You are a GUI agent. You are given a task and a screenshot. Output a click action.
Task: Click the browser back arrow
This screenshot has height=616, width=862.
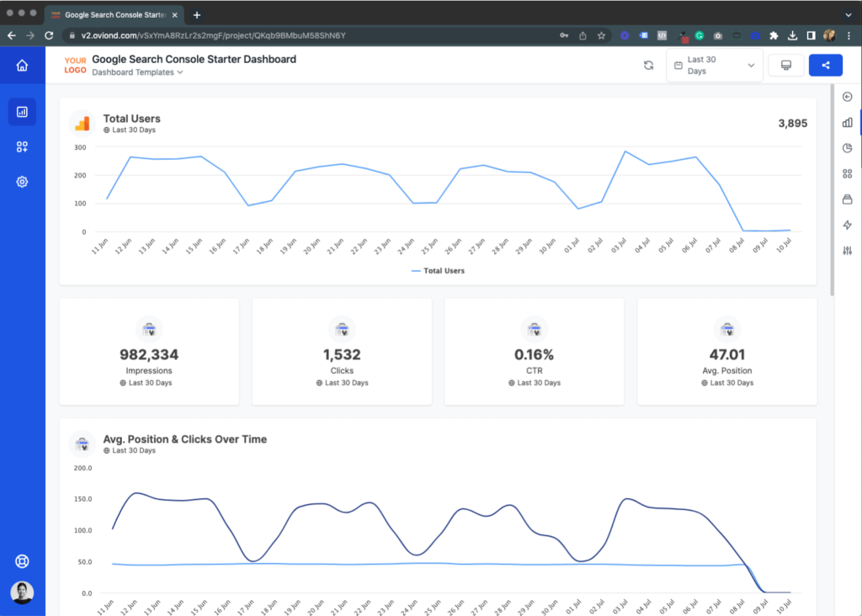(x=12, y=35)
